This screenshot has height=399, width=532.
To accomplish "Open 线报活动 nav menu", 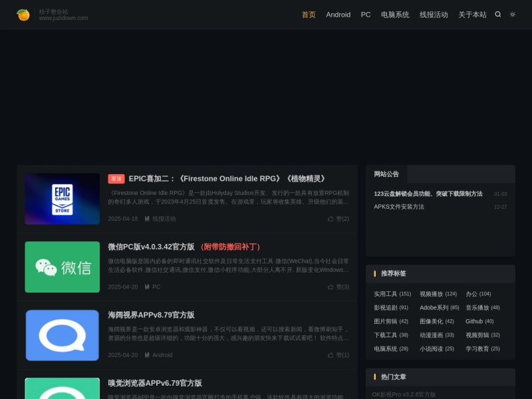I will point(434,15).
